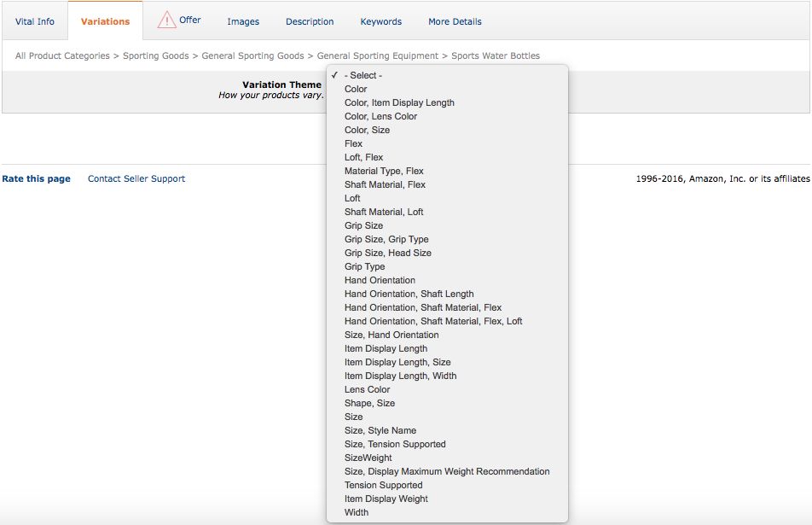Switch to the Images tab
The image size is (812, 525).
pyautogui.click(x=243, y=21)
